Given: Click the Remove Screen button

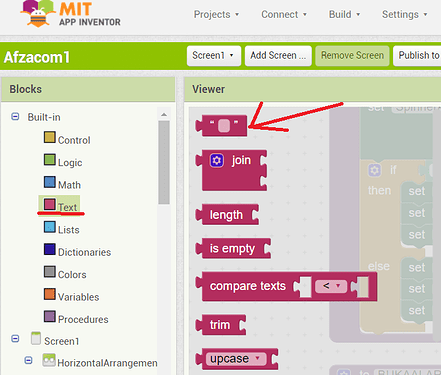Looking at the screenshot, I should (x=352, y=55).
